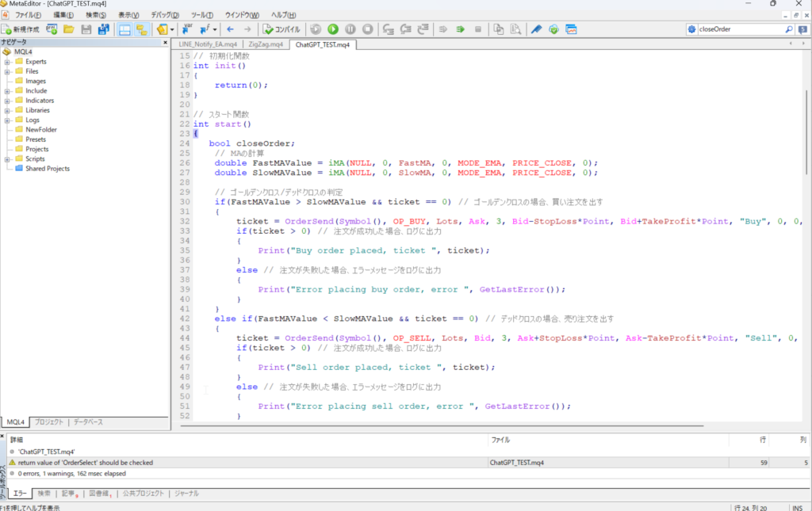Click the blue gear icon beside search box
This screenshot has width=812, height=511.
[691, 29]
